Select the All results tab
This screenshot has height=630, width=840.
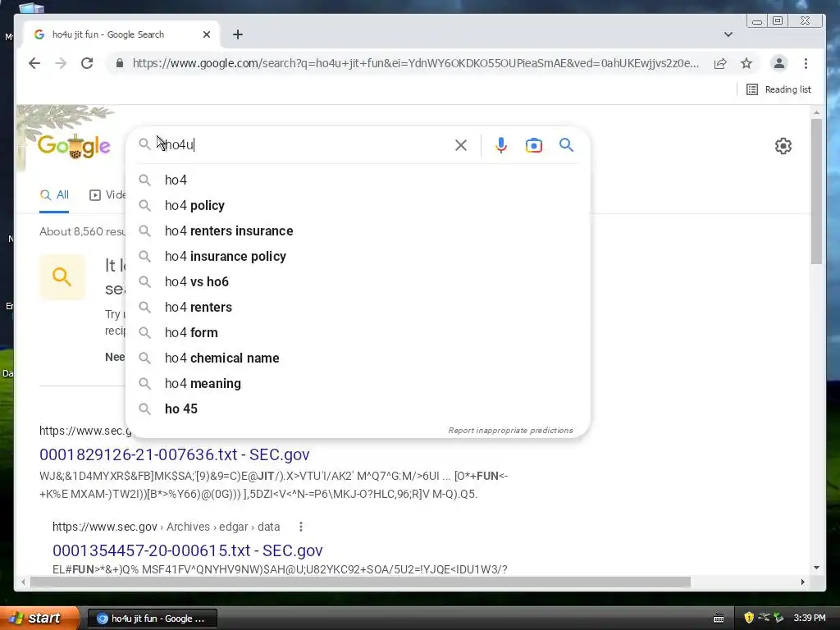54,195
